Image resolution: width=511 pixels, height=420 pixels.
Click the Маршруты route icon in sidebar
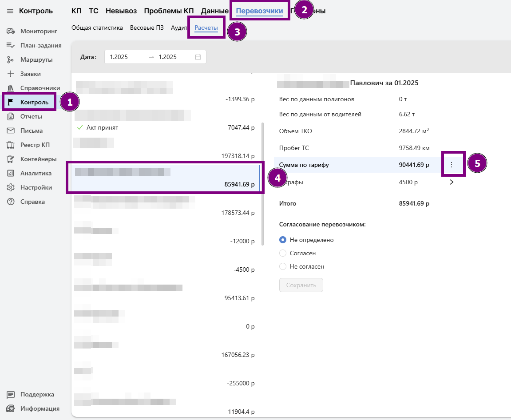tap(11, 59)
